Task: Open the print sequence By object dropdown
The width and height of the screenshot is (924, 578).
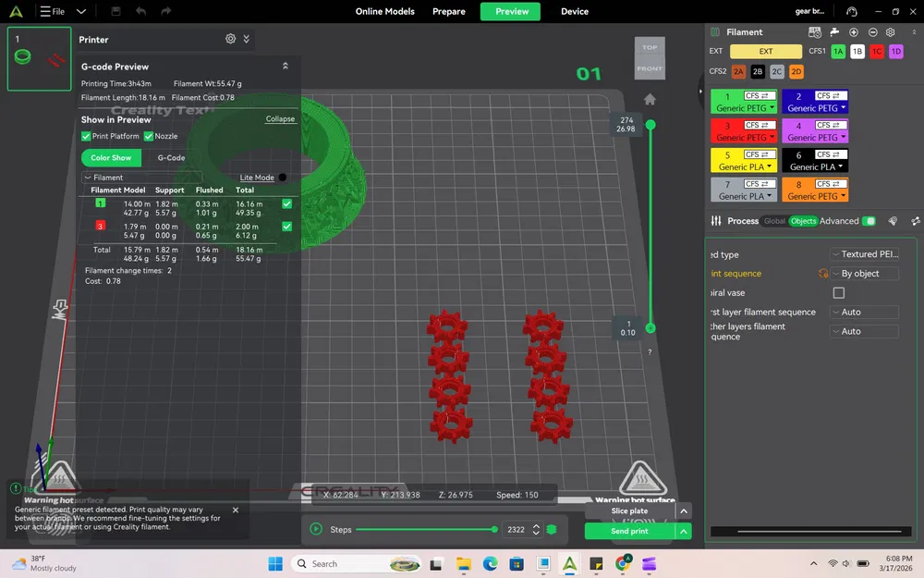Action: click(865, 274)
